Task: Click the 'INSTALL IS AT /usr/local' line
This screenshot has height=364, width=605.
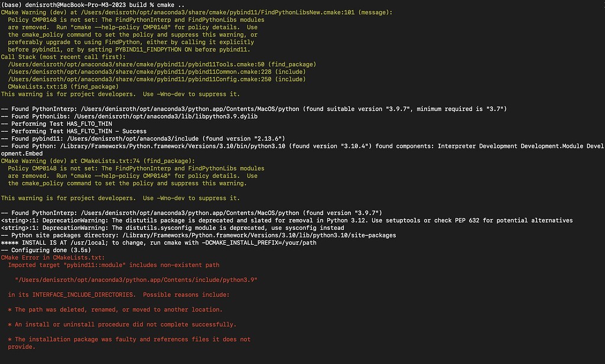Action: [x=158, y=243]
